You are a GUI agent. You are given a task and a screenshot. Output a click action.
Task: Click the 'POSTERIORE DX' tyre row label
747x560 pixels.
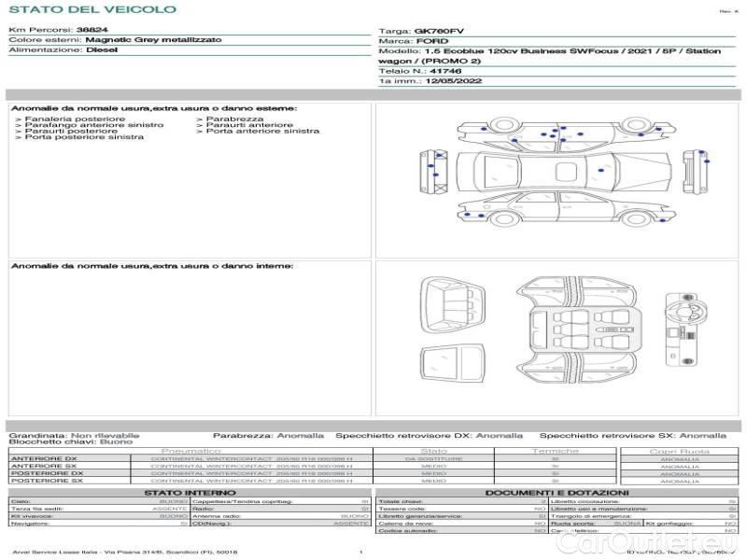(x=47, y=474)
